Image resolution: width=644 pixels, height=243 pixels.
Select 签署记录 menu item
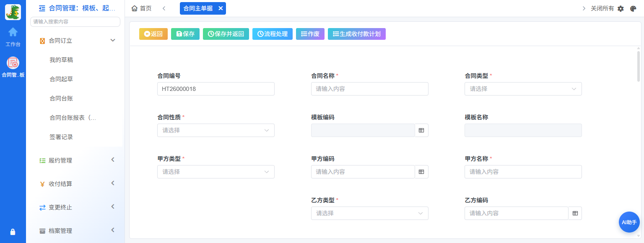(61, 137)
